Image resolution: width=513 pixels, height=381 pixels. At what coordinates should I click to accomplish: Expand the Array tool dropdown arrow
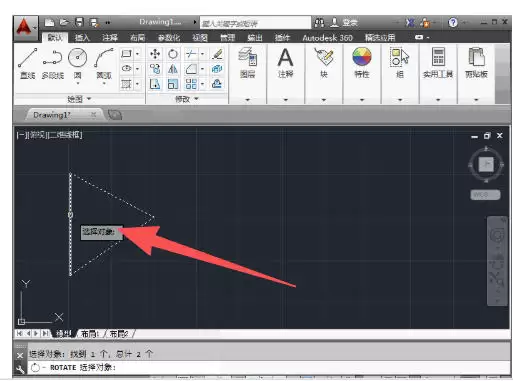point(202,84)
